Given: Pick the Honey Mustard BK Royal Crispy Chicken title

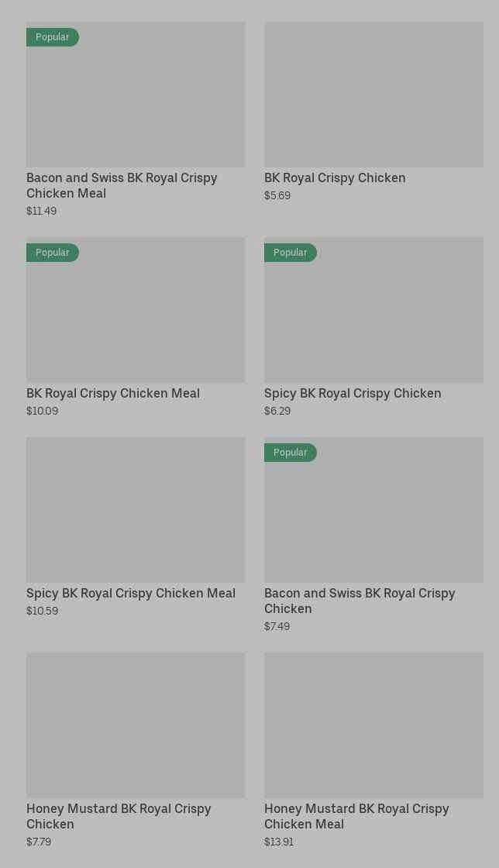Looking at the screenshot, I should tap(119, 816).
